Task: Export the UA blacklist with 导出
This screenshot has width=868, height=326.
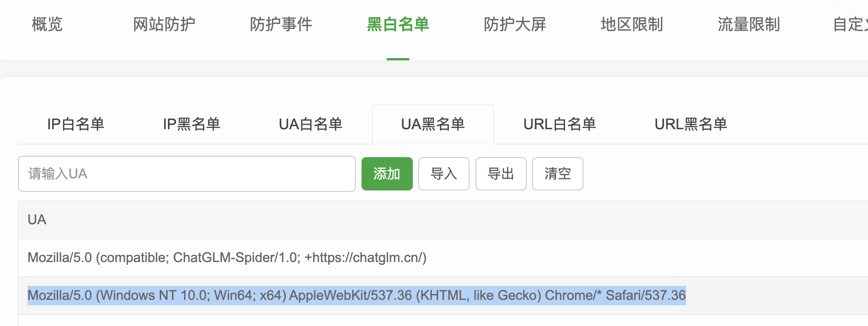Action: [x=501, y=174]
